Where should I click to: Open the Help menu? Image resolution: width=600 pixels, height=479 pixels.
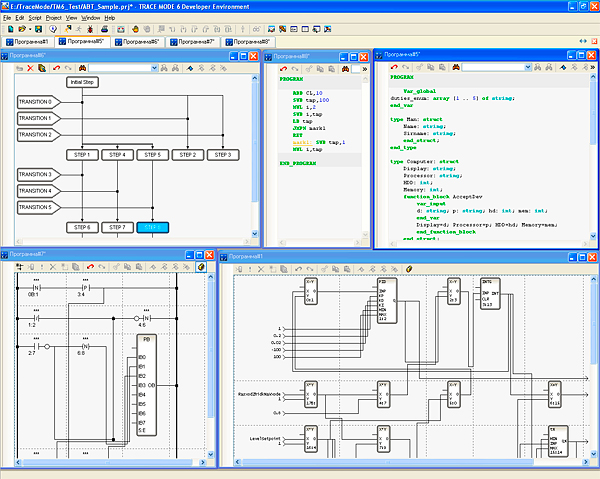coord(110,18)
